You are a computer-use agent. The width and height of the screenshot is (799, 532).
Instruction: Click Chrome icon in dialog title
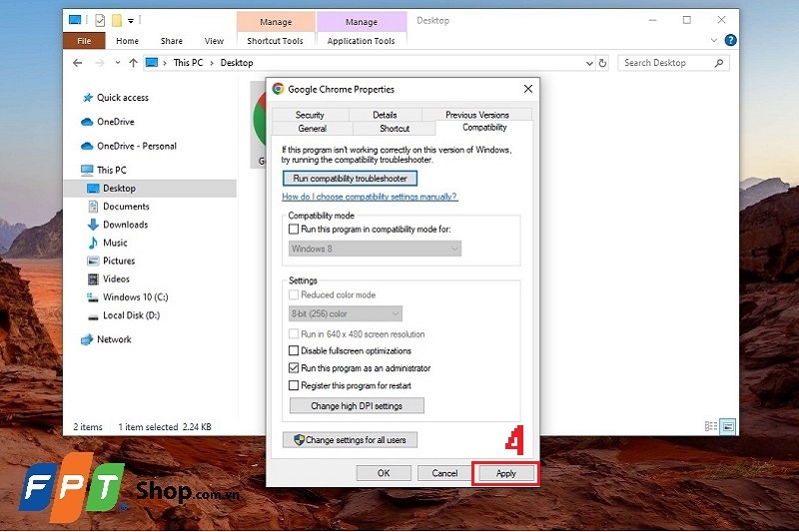(278, 89)
